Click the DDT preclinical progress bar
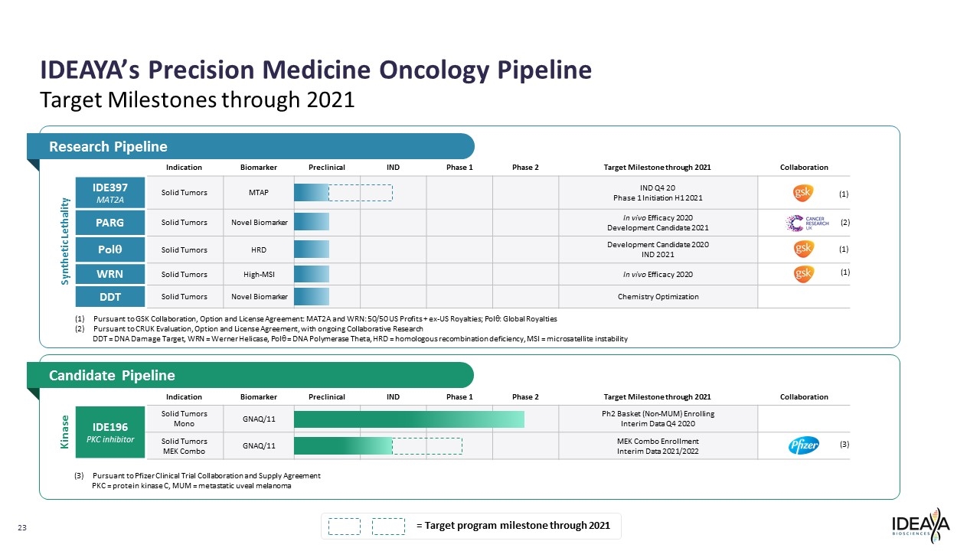 312,296
